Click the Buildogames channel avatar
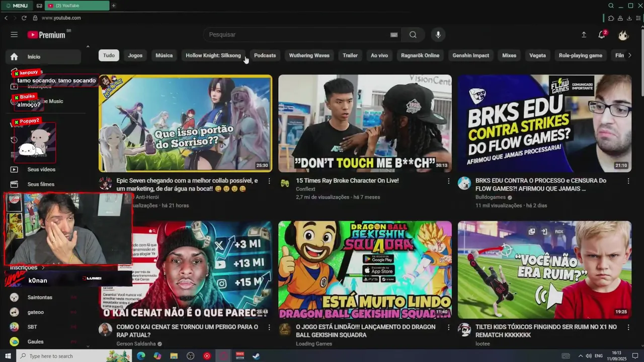 [464, 183]
